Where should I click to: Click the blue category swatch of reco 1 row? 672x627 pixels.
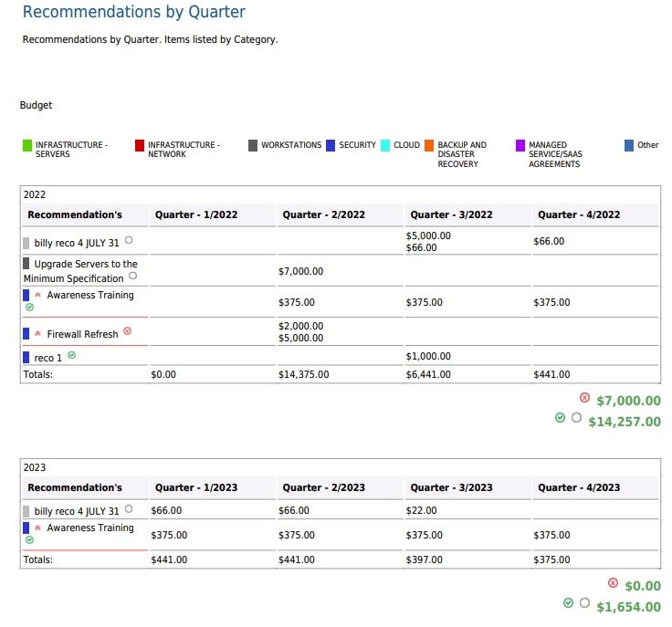click(26, 357)
